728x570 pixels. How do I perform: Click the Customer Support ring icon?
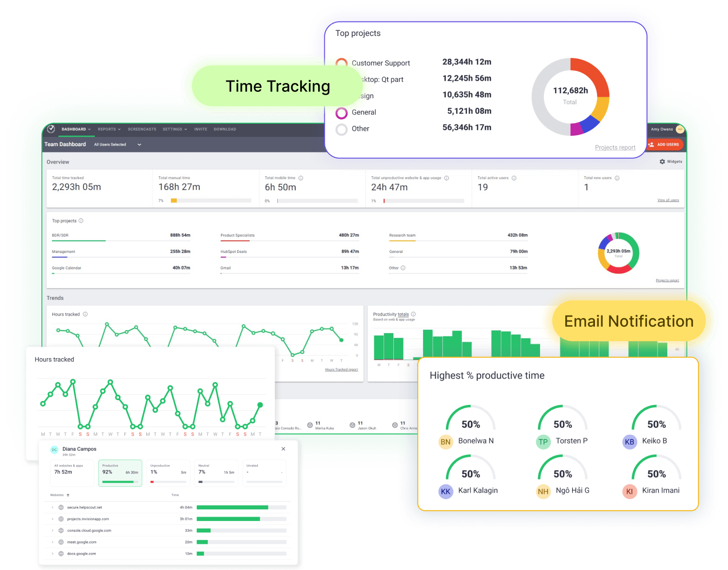pos(342,63)
